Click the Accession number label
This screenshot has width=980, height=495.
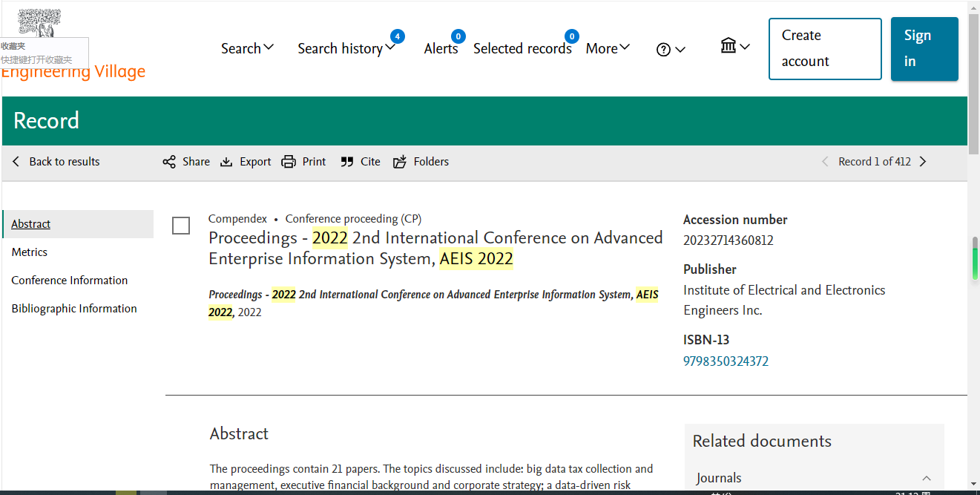point(735,220)
